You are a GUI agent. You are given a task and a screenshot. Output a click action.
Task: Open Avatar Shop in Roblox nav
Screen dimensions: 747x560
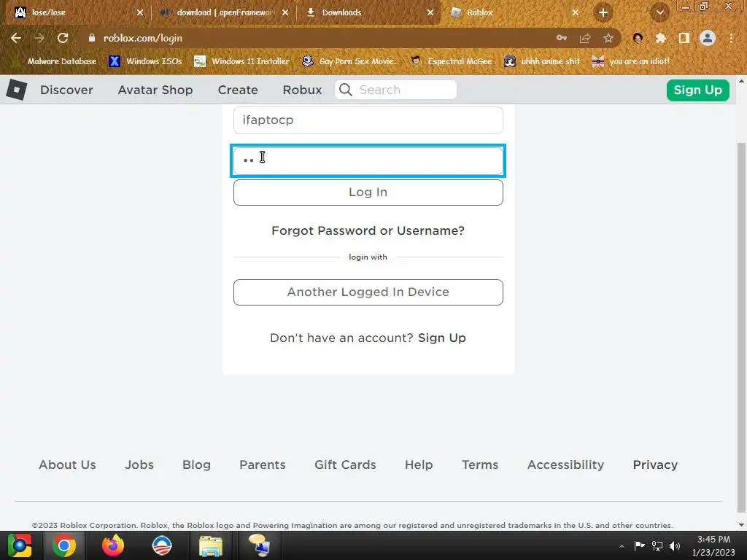pos(155,90)
